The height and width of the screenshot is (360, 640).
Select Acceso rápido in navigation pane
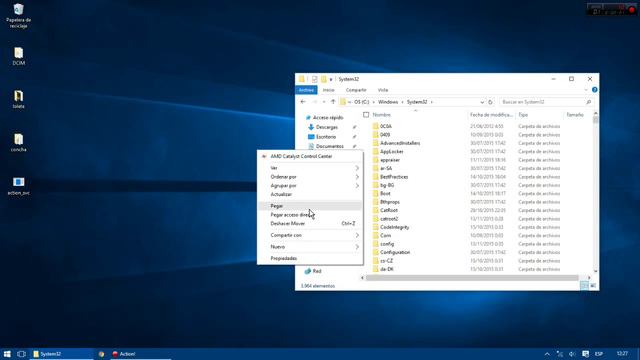pyautogui.click(x=328, y=118)
